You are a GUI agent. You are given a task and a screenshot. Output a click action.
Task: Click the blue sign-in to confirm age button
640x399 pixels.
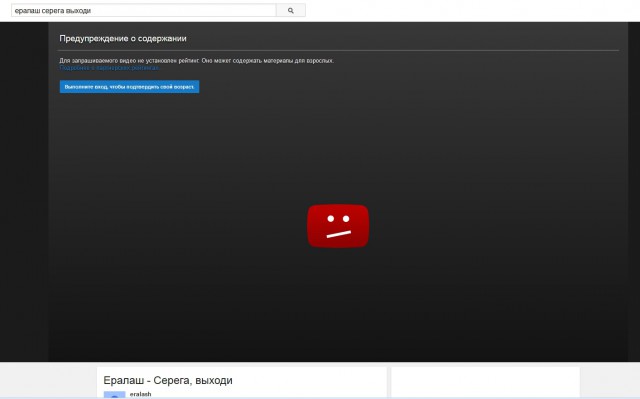point(129,86)
